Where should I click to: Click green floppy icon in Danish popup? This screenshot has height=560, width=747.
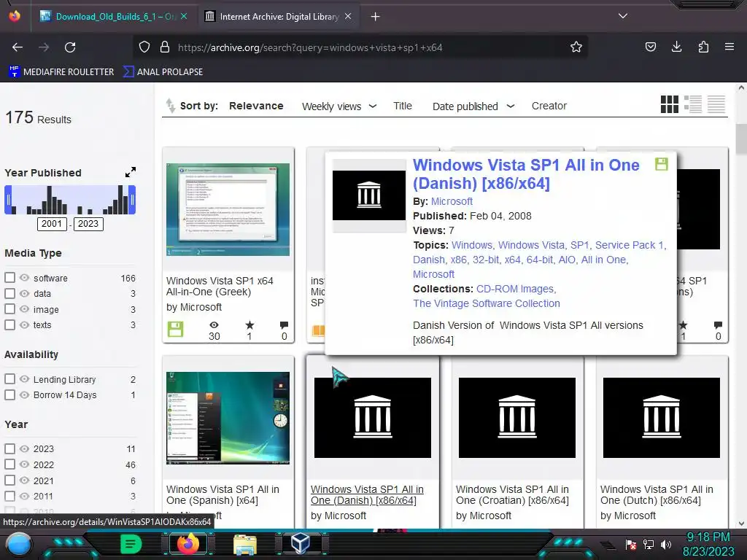pos(661,164)
